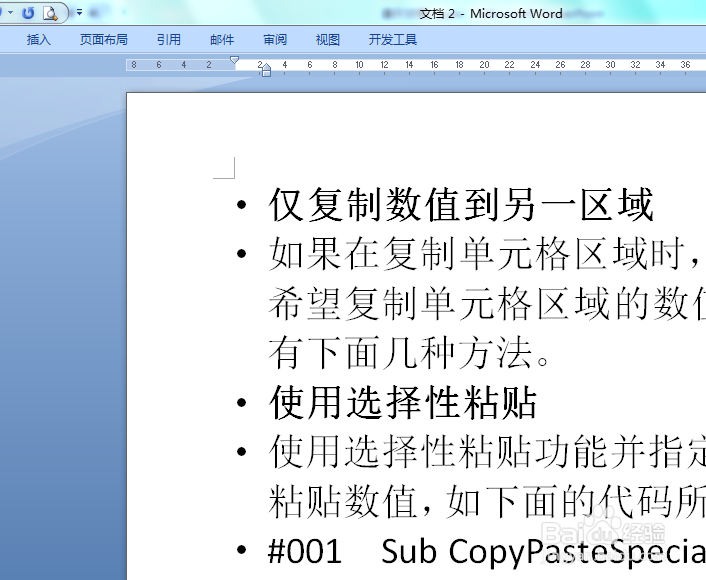The width and height of the screenshot is (706, 580).
Task: Click the code line #001 Sub CopyPasteSpecial
Action: point(487,550)
